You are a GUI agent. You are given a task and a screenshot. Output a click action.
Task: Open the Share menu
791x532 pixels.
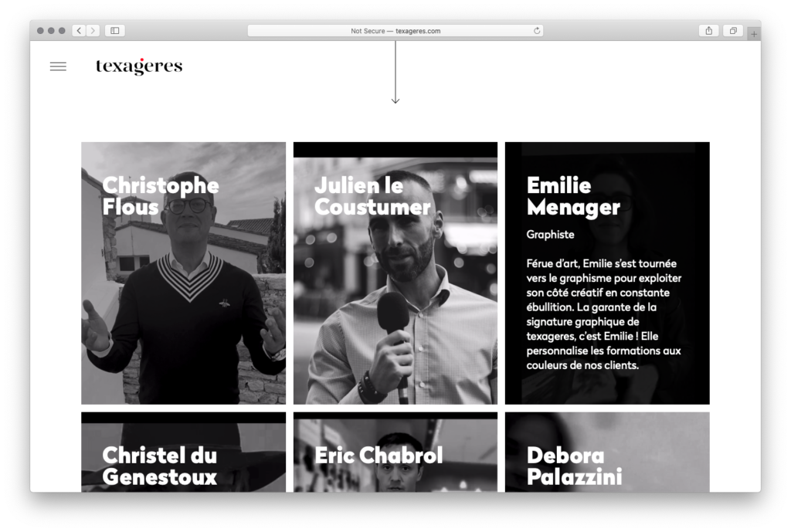pyautogui.click(x=709, y=31)
